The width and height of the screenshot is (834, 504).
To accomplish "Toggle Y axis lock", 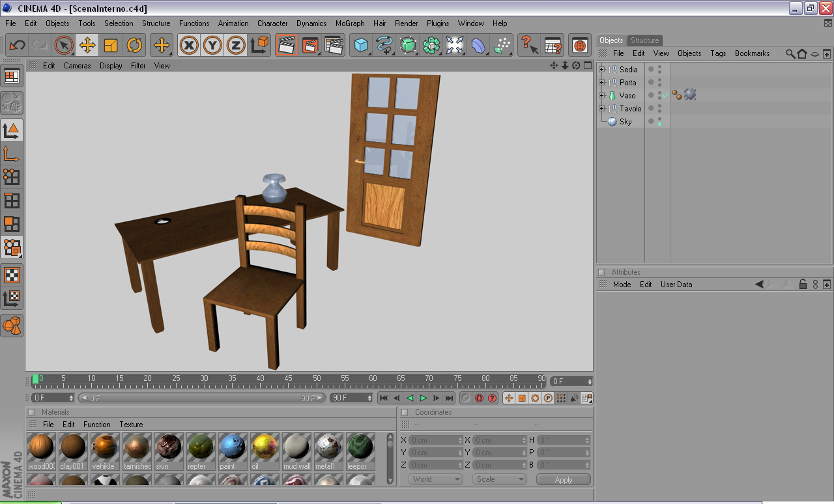I will coord(212,46).
